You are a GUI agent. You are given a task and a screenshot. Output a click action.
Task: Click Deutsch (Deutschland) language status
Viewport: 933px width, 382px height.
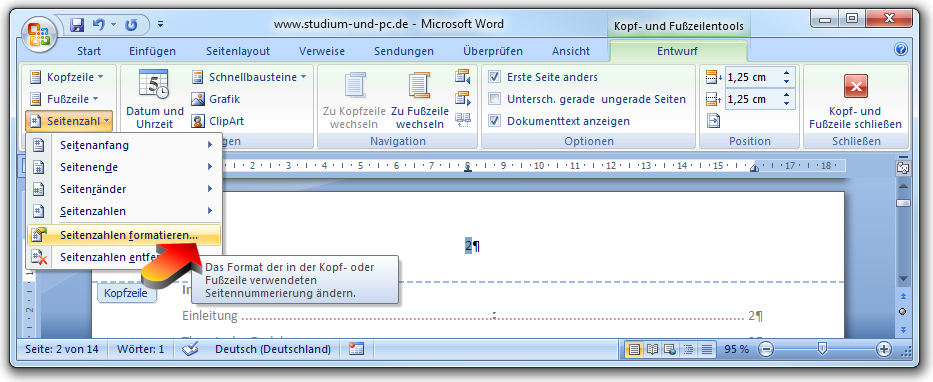coord(273,349)
